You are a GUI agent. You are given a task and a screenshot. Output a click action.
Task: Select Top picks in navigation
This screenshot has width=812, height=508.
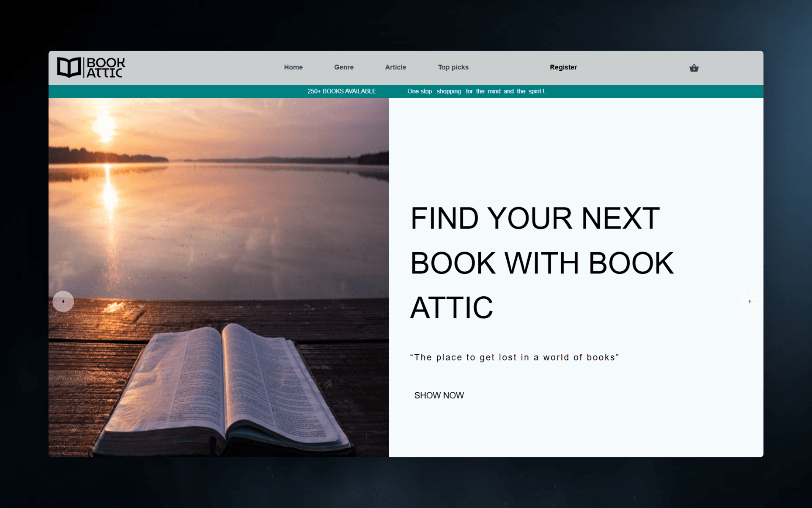coord(453,67)
